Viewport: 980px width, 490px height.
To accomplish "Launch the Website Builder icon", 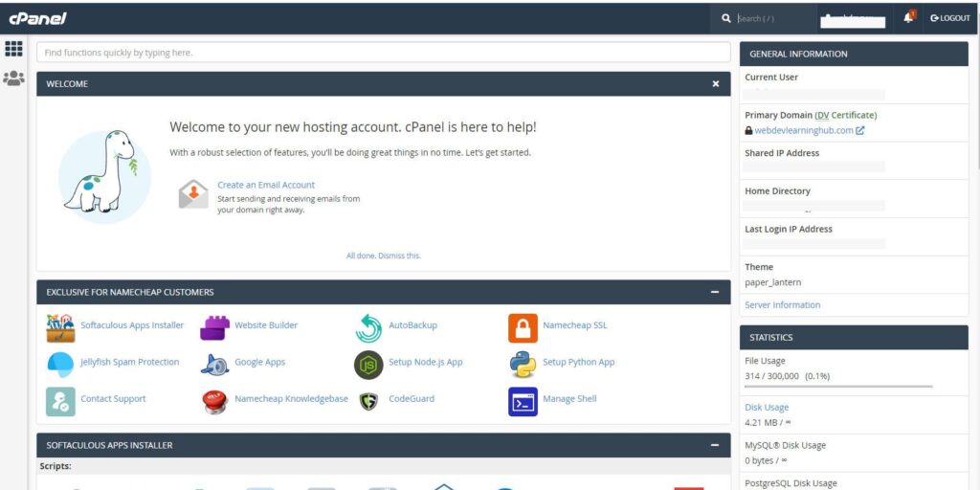I will pos(215,328).
